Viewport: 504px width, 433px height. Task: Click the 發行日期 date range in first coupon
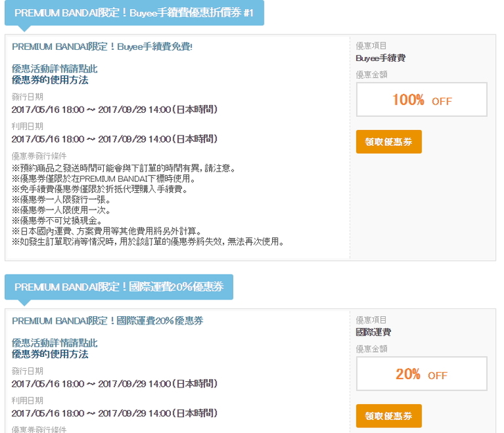point(114,109)
